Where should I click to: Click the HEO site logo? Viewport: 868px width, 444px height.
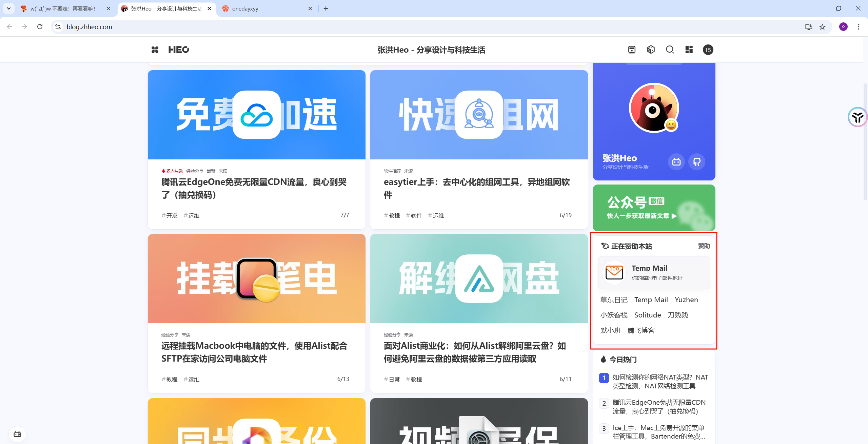point(179,50)
